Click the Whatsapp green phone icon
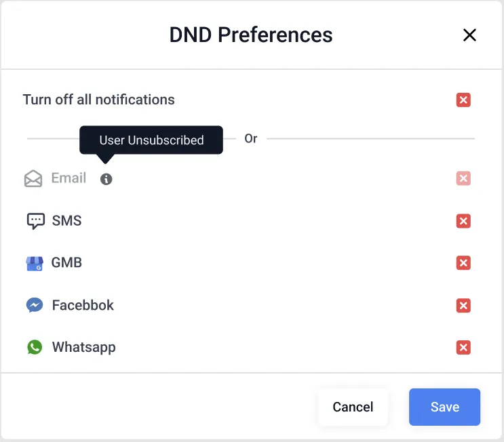This screenshot has height=442, width=504. 35,347
